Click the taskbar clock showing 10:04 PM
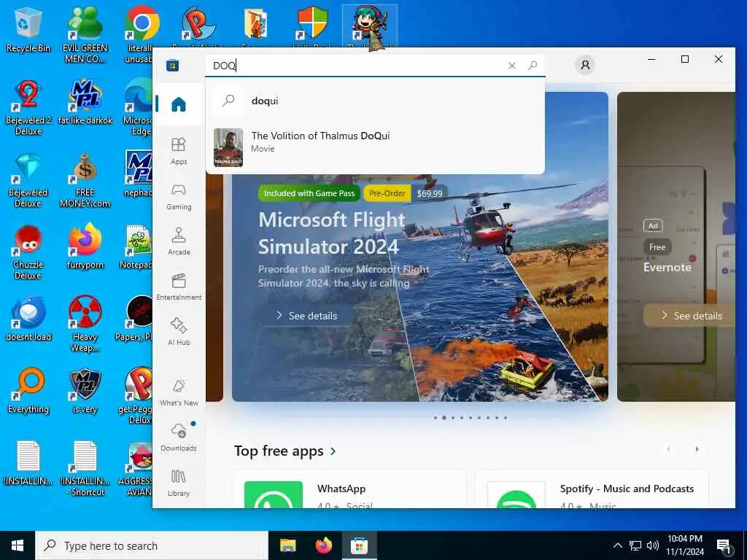This screenshot has height=560, width=747. pos(684,545)
